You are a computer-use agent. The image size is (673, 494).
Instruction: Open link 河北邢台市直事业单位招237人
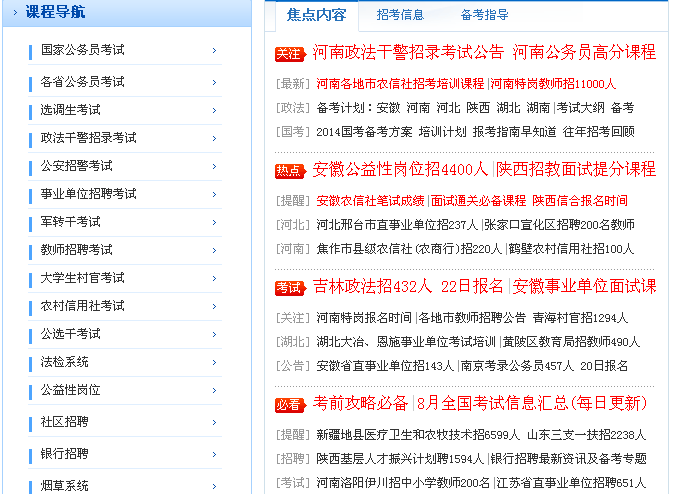(397, 224)
